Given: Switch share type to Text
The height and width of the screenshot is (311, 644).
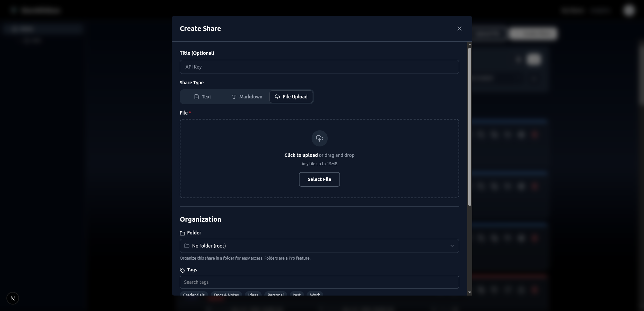Looking at the screenshot, I should tap(203, 97).
